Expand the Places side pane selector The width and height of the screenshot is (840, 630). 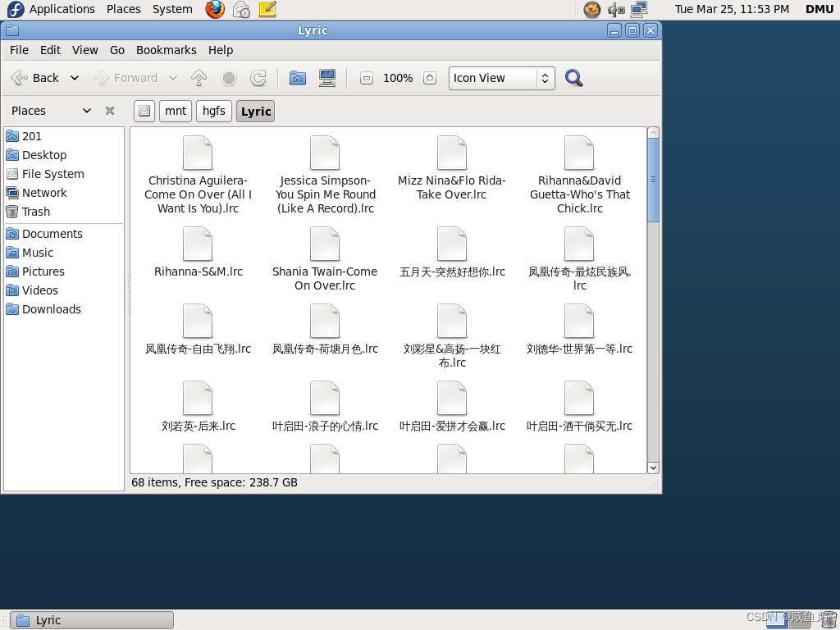point(52,111)
